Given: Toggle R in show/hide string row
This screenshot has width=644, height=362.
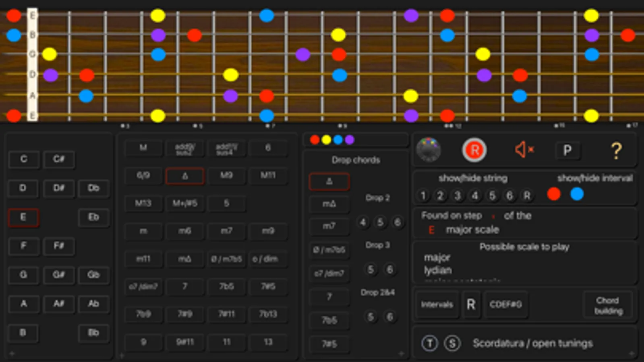Looking at the screenshot, I should click(527, 195).
